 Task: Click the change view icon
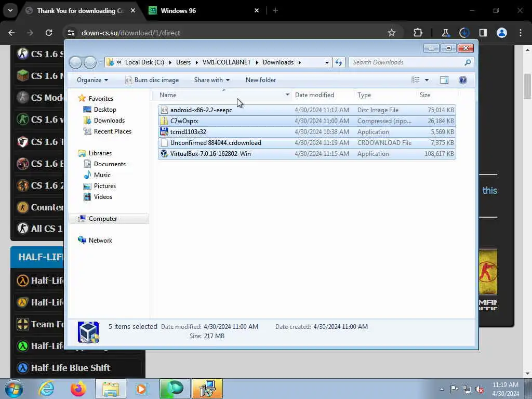tap(416, 80)
